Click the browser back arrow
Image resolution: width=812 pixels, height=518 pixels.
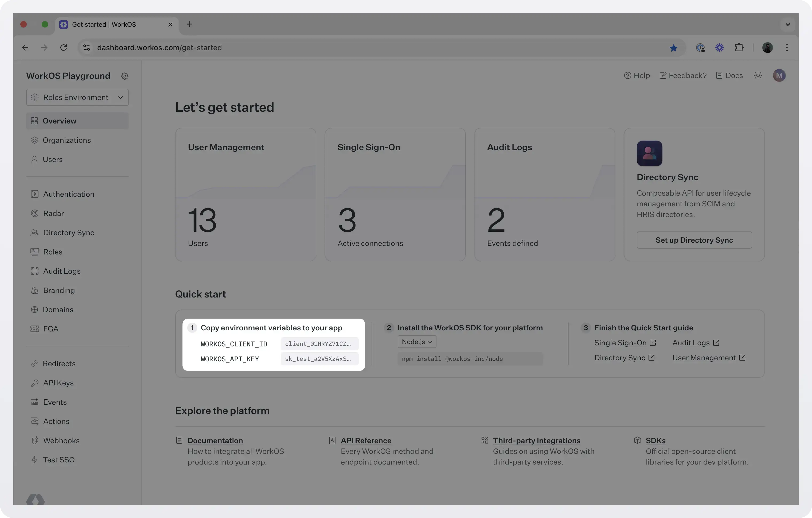25,48
